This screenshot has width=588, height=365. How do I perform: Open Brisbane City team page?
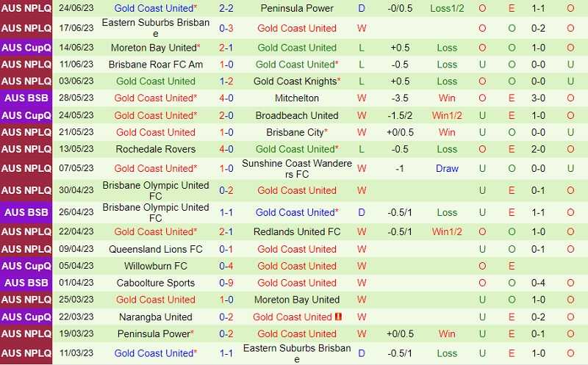295,132
